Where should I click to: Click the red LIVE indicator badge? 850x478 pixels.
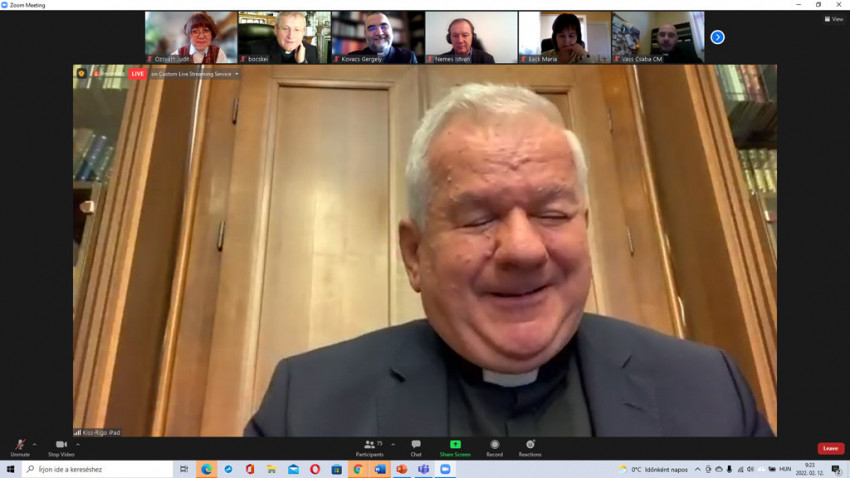tap(137, 74)
